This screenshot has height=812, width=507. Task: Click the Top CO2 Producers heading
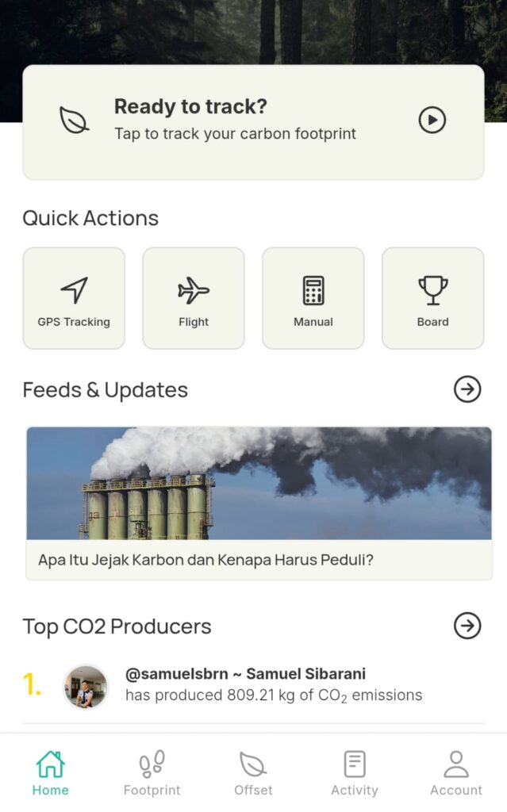[117, 626]
